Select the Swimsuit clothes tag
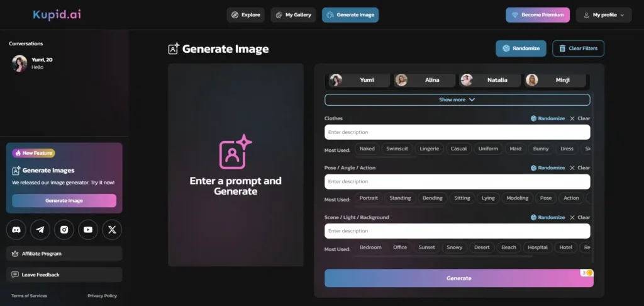The image size is (644, 306). click(x=396, y=149)
